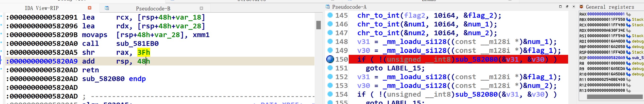Close the Pseudocode-A panel
Image resolution: width=644 pixels, height=104 pixels.
(574, 7)
